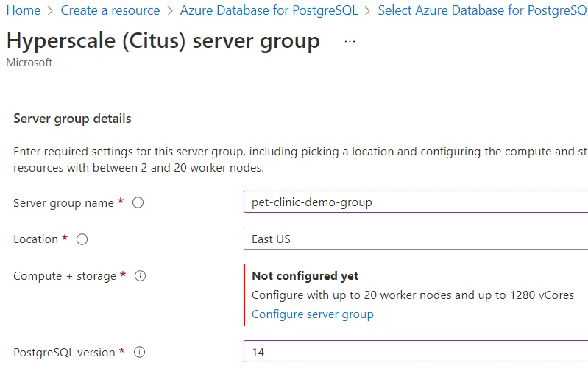Open the Location dropdown showing East US
The width and height of the screenshot is (588, 377).
coord(416,239)
